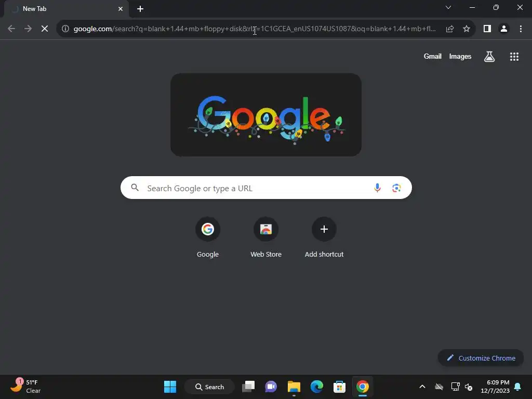Viewport: 532px width, 399px height.
Task: Open notifications bell icon
Action: point(518,387)
